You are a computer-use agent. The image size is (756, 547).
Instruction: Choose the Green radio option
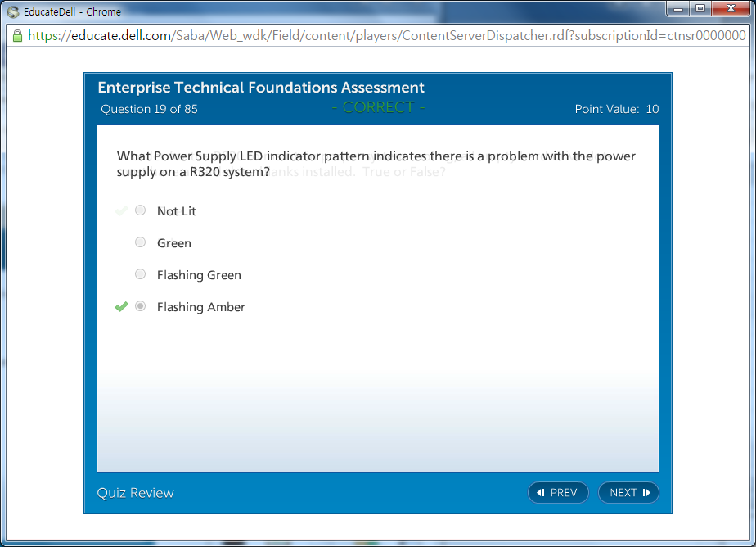point(140,242)
